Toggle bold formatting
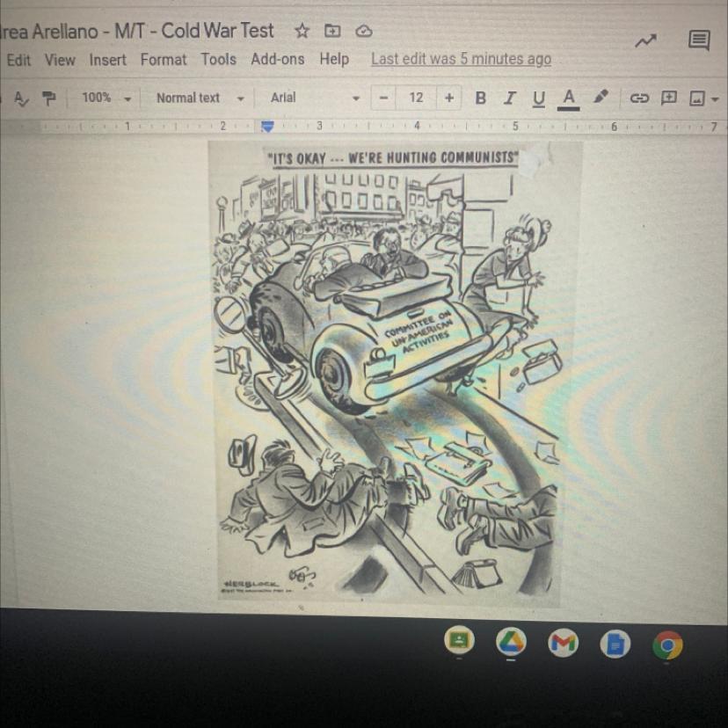Image resolution: width=728 pixels, height=728 pixels. tap(481, 98)
